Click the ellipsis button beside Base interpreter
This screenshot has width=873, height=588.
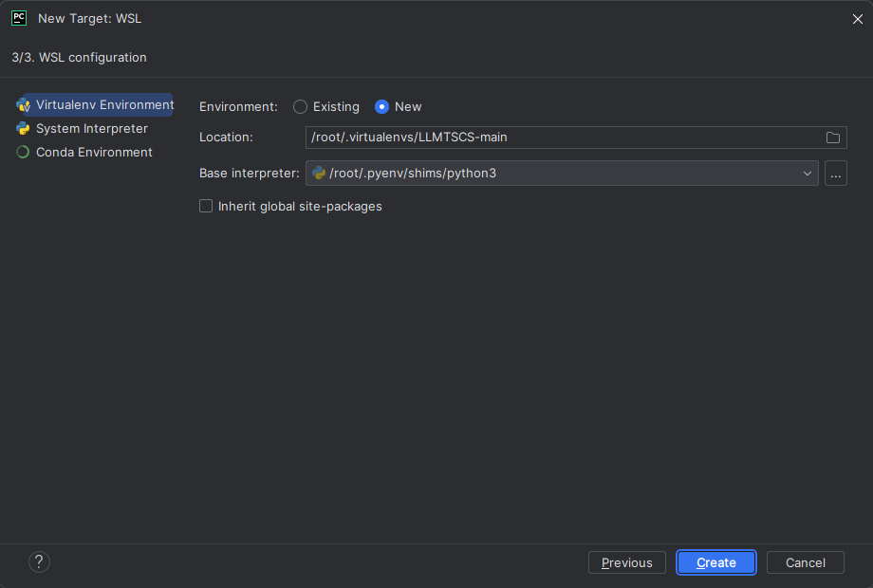(x=835, y=174)
